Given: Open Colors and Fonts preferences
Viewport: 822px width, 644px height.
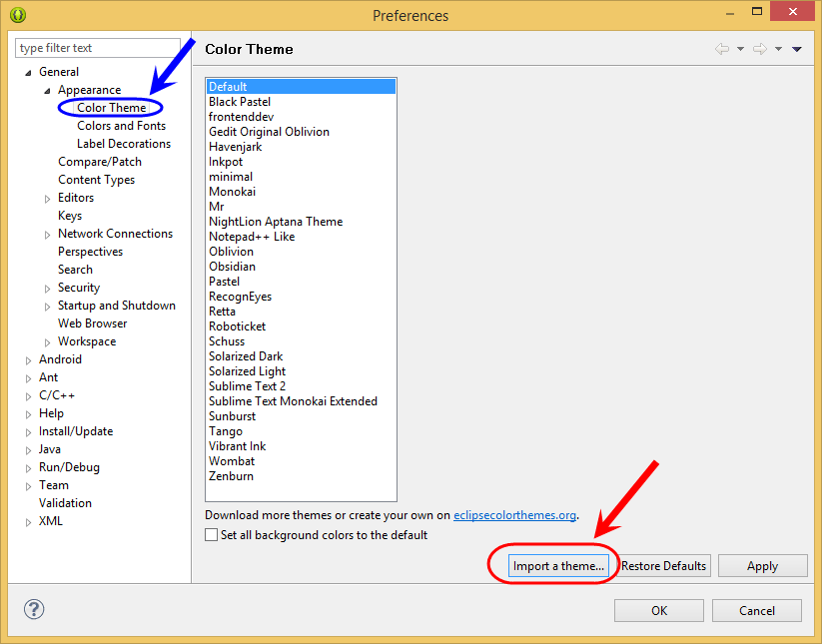Looking at the screenshot, I should pyautogui.click(x=121, y=126).
